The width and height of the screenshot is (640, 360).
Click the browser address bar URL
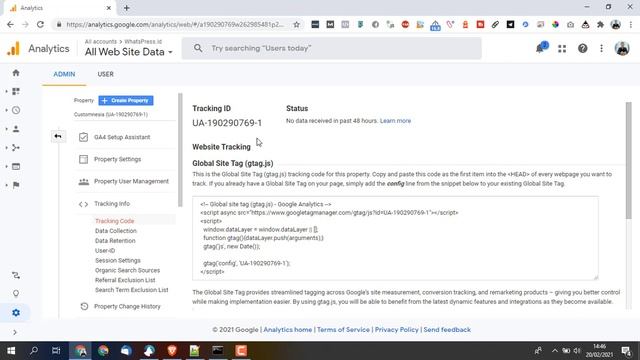click(x=175, y=24)
